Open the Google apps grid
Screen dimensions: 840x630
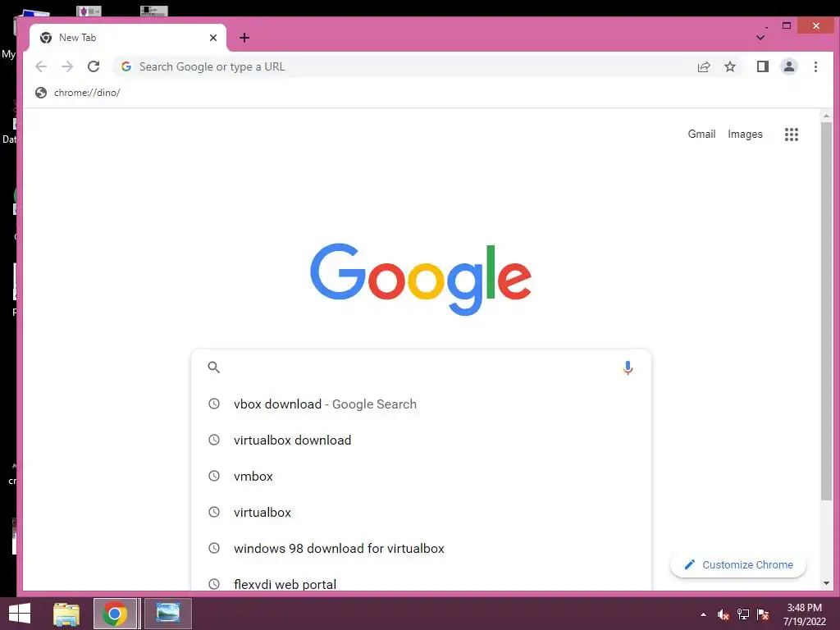(792, 135)
